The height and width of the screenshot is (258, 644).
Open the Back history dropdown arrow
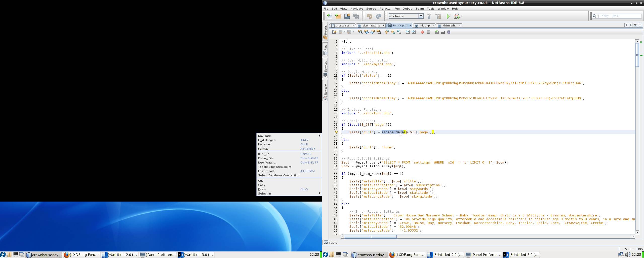tap(344, 32)
